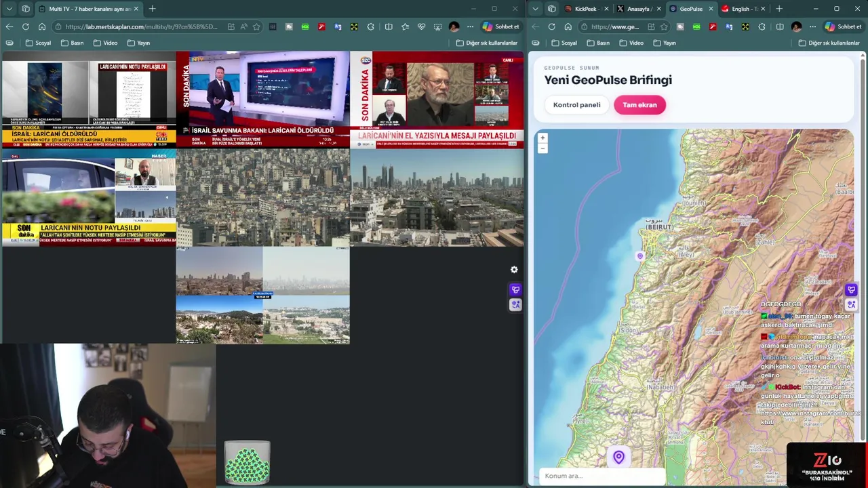Add Multi TV page to favorites star
Viewport: 868px width, 488px height.
(256, 26)
